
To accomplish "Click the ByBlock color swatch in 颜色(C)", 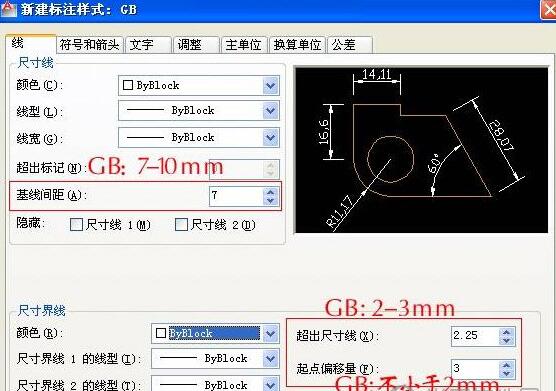I will point(128,85).
